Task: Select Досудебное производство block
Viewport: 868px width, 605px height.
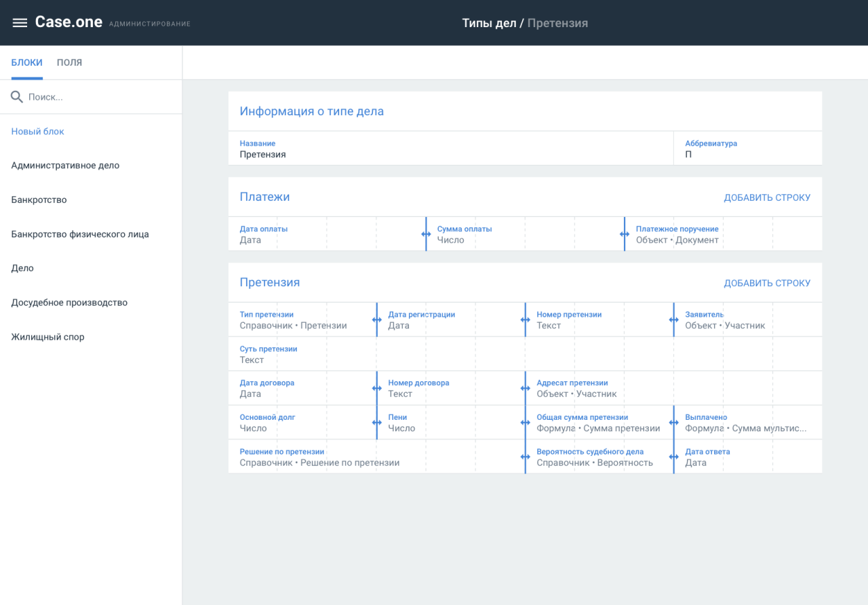Action: (x=91, y=302)
